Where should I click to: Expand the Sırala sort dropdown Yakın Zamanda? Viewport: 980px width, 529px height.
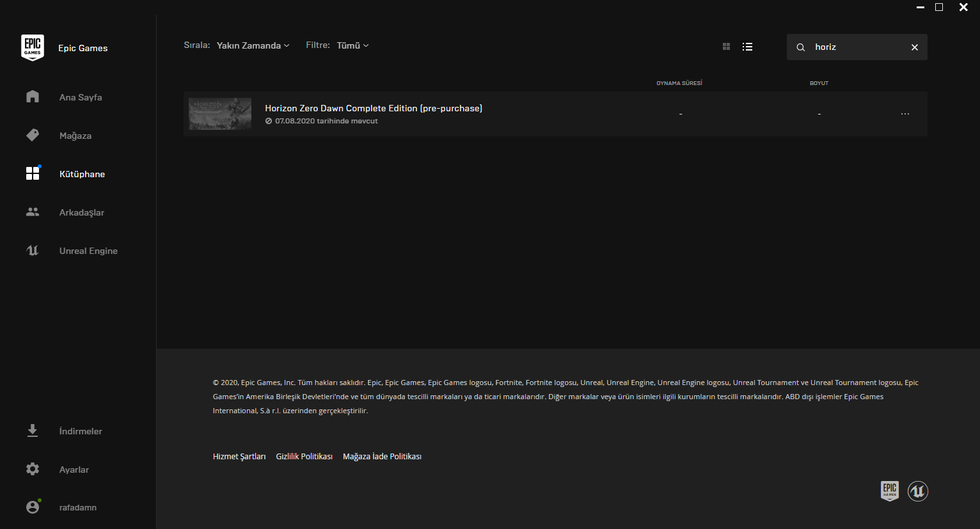253,45
